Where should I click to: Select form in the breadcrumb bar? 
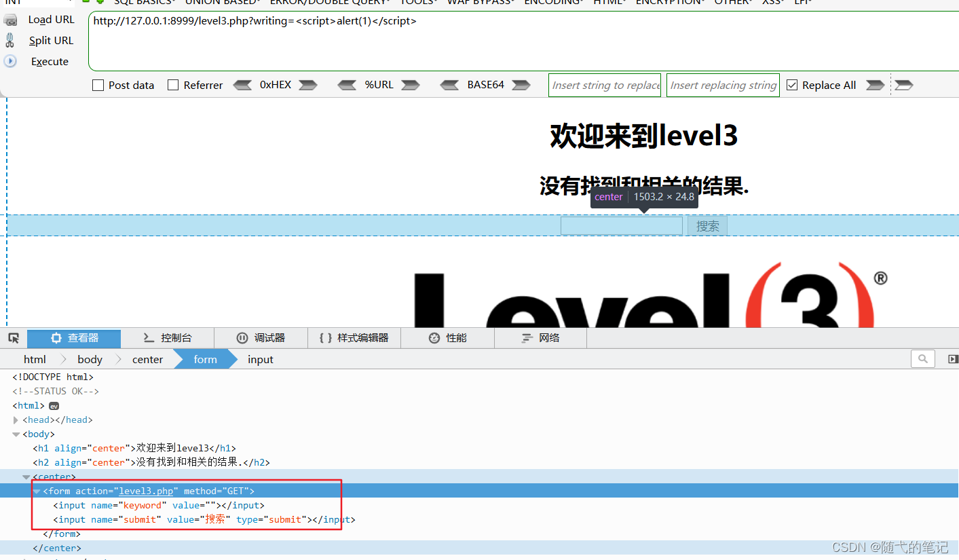click(x=205, y=359)
